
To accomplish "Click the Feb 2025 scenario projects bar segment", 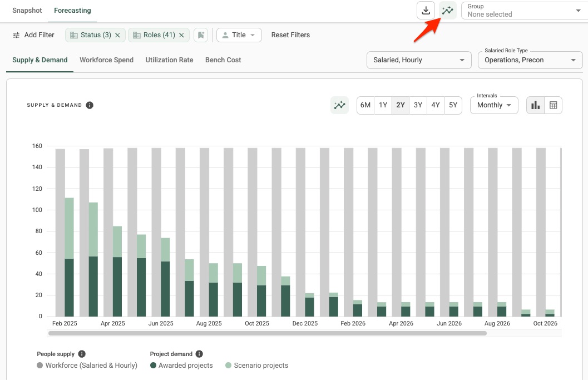I will [x=70, y=229].
